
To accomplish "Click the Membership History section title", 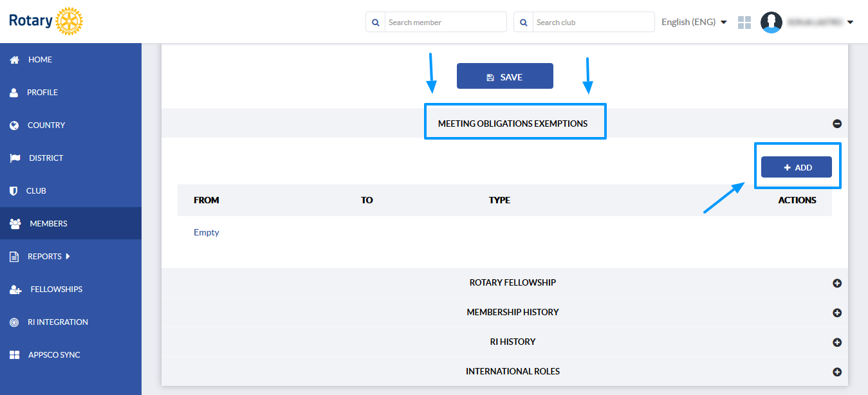I will 513,312.
